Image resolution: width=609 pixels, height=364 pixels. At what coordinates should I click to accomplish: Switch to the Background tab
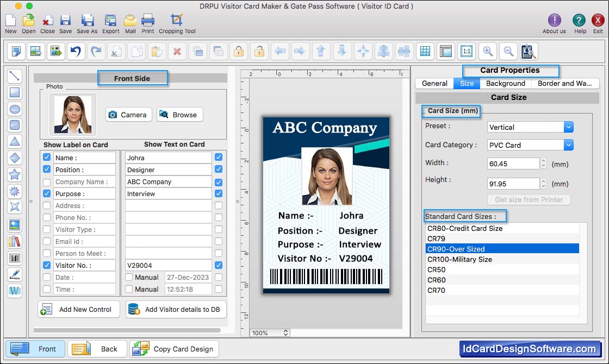click(505, 84)
